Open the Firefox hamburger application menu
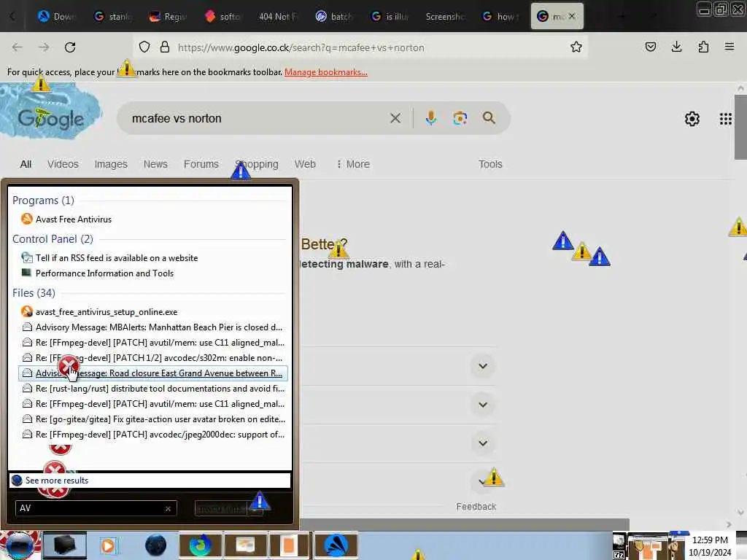 click(x=729, y=47)
